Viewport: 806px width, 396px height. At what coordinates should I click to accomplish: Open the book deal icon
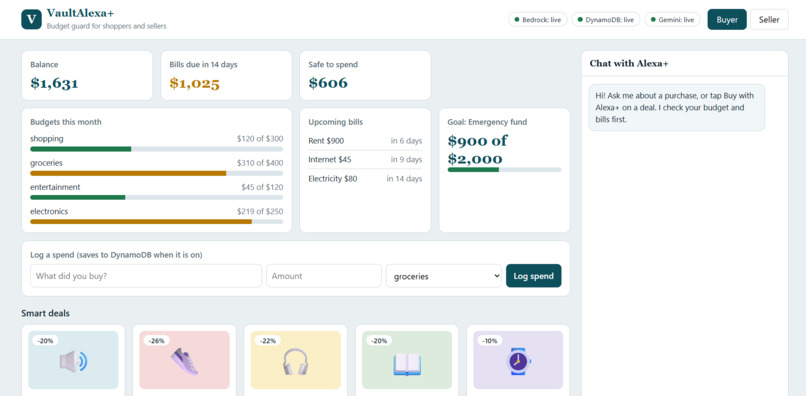(x=407, y=364)
